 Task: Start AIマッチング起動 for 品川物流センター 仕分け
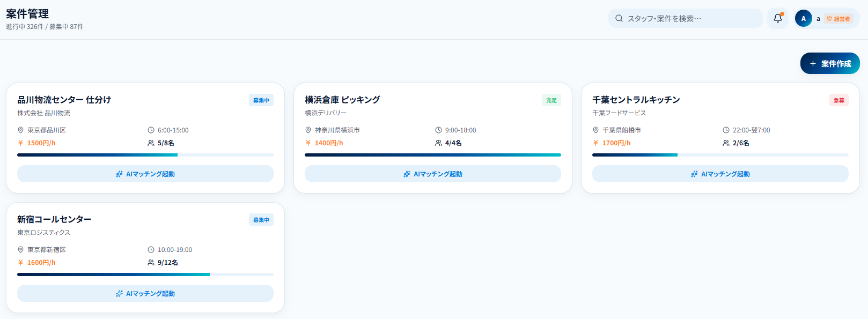pyautogui.click(x=145, y=174)
